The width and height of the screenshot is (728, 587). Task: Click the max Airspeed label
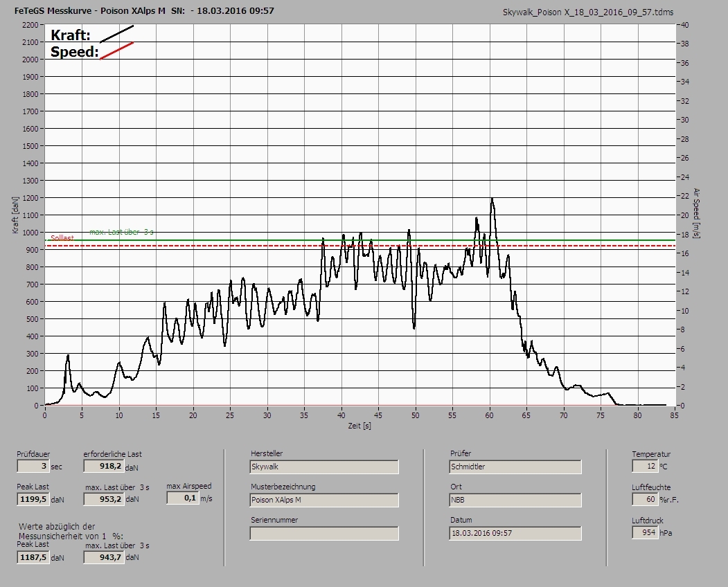(x=189, y=486)
